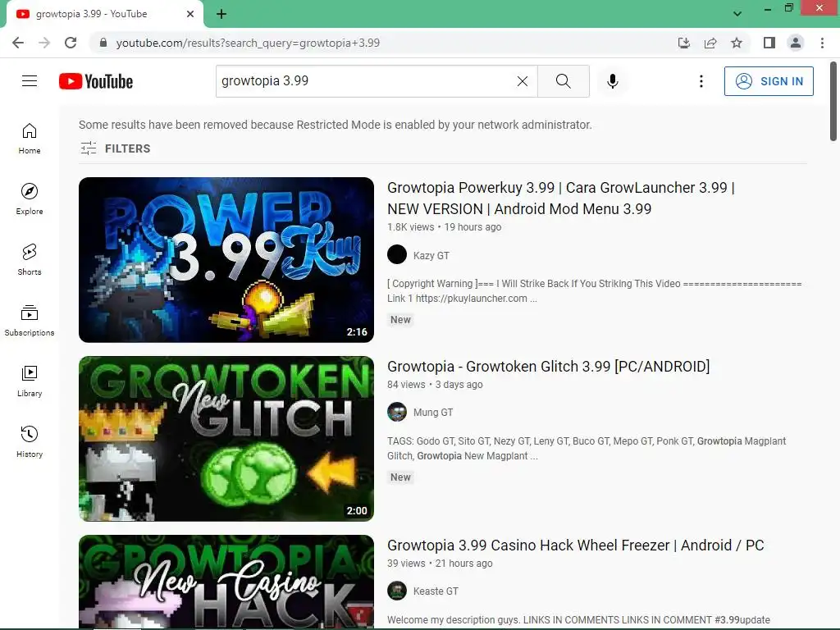This screenshot has width=840, height=630.
Task: Open Casino Hack Wheel Freezer title
Action: pyautogui.click(x=575, y=546)
